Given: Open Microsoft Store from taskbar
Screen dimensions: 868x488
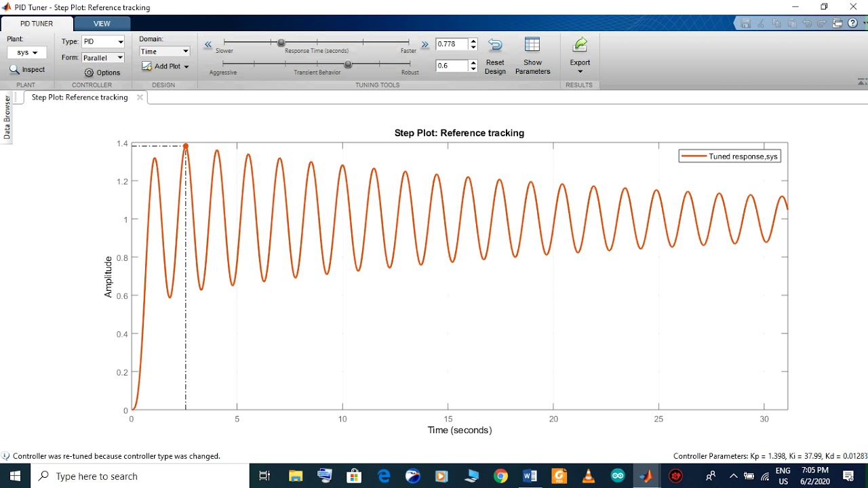Looking at the screenshot, I should [354, 476].
